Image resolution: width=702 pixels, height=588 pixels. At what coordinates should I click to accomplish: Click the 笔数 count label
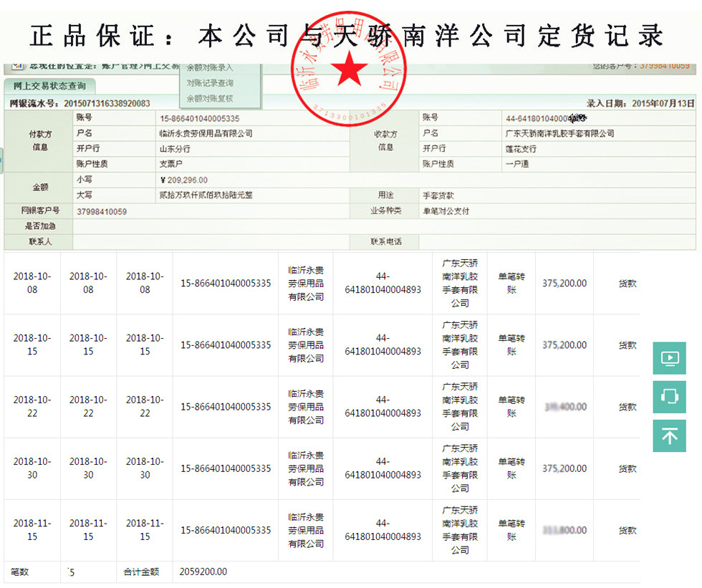coord(20,572)
